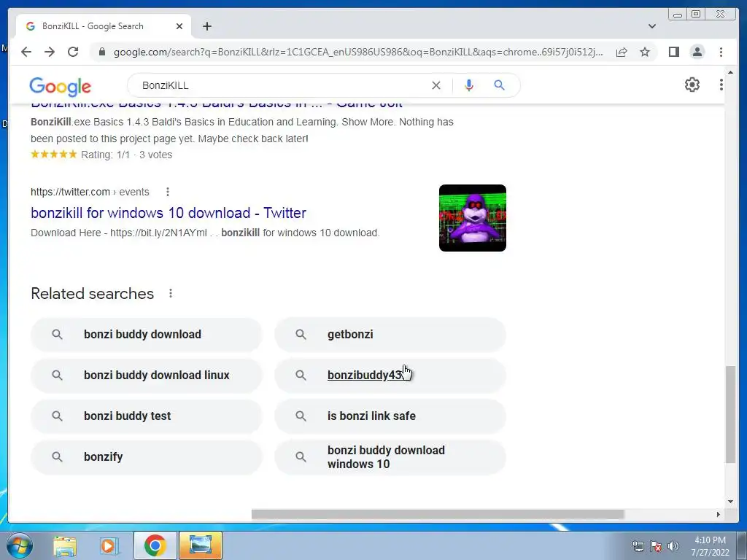The width and height of the screenshot is (747, 560).
Task: Click the vertical scrollbar thumb
Action: (730, 414)
